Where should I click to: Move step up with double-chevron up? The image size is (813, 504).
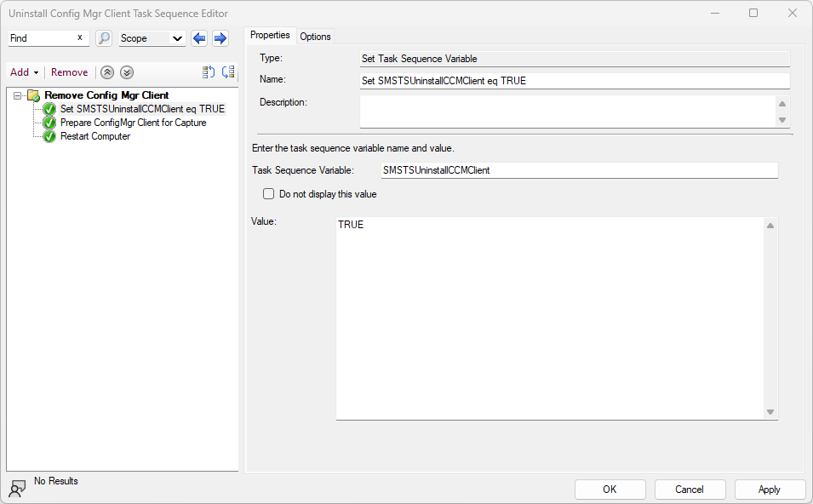coord(106,72)
